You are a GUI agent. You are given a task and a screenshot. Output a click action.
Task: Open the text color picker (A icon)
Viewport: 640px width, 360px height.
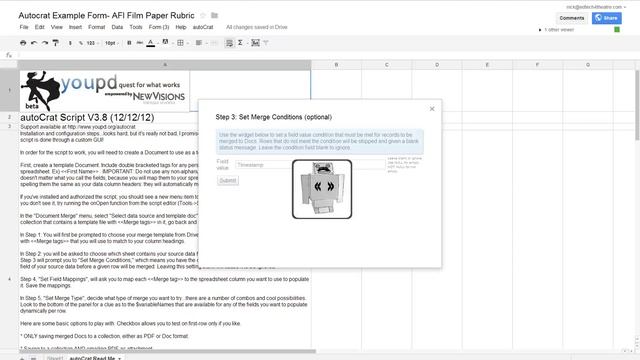click(x=151, y=43)
